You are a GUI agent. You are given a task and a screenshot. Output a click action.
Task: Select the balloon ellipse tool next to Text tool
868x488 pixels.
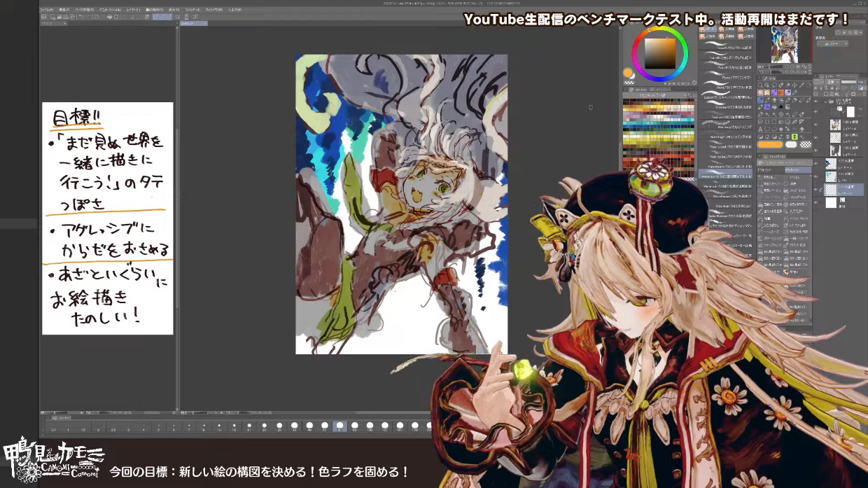pos(767,130)
